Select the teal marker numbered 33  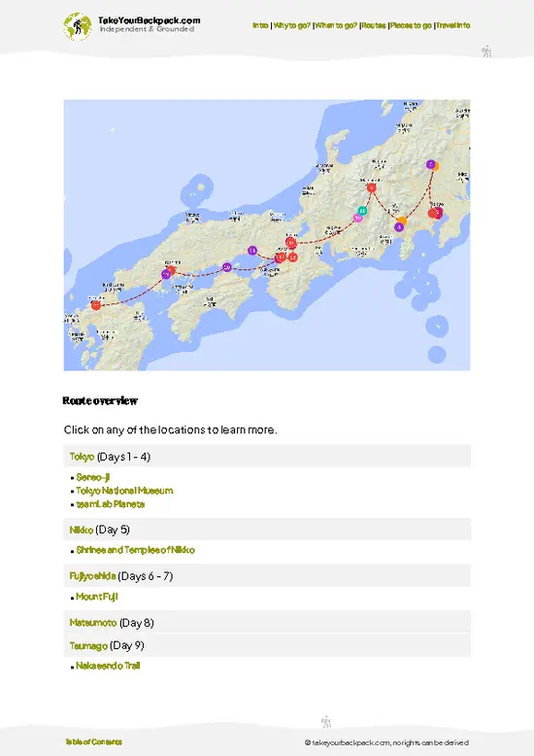point(362,211)
